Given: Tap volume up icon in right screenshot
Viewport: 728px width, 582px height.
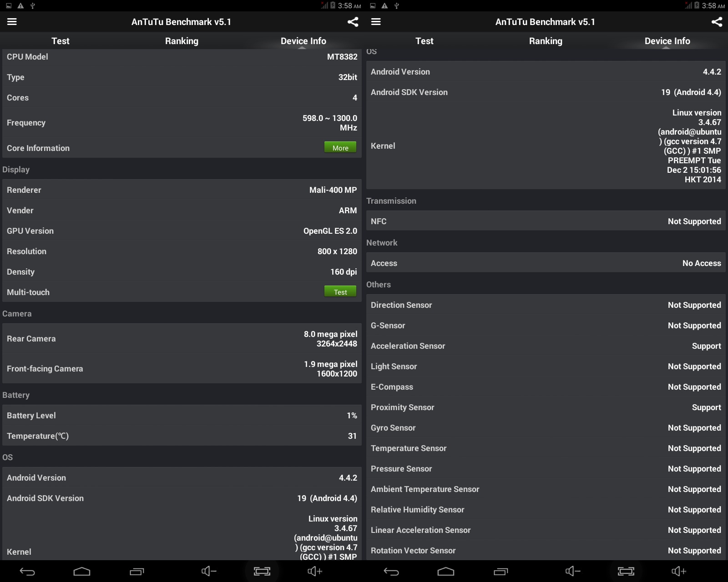Looking at the screenshot, I should [x=679, y=571].
